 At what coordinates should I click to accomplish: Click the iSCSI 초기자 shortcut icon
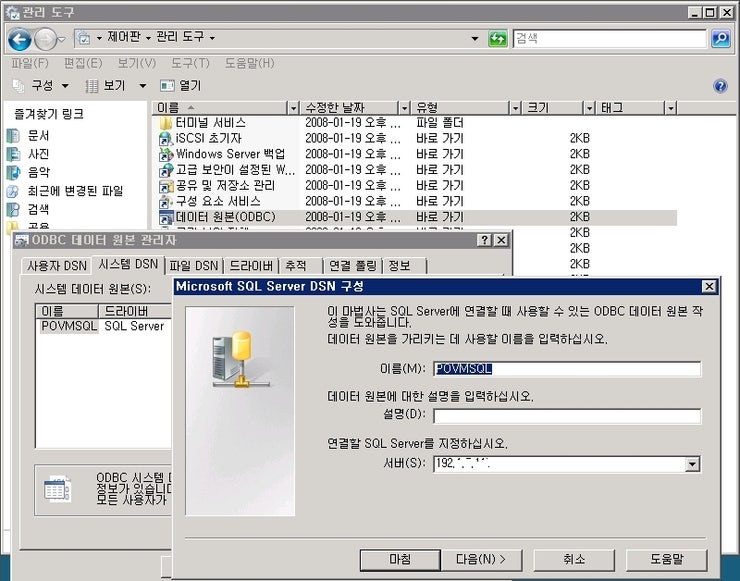click(166, 139)
